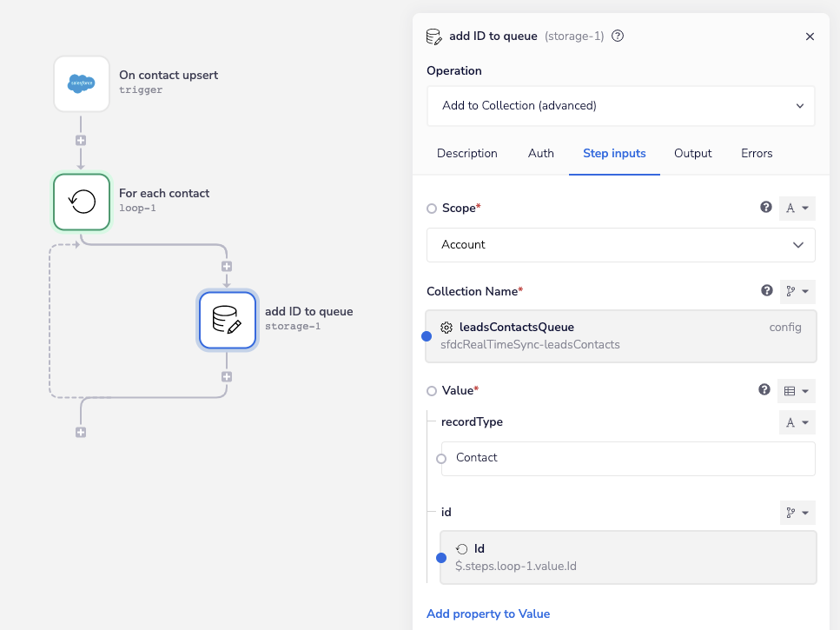This screenshot has height=630, width=840.
Task: Click the plus connector below the trigger node
Action: 81,140
